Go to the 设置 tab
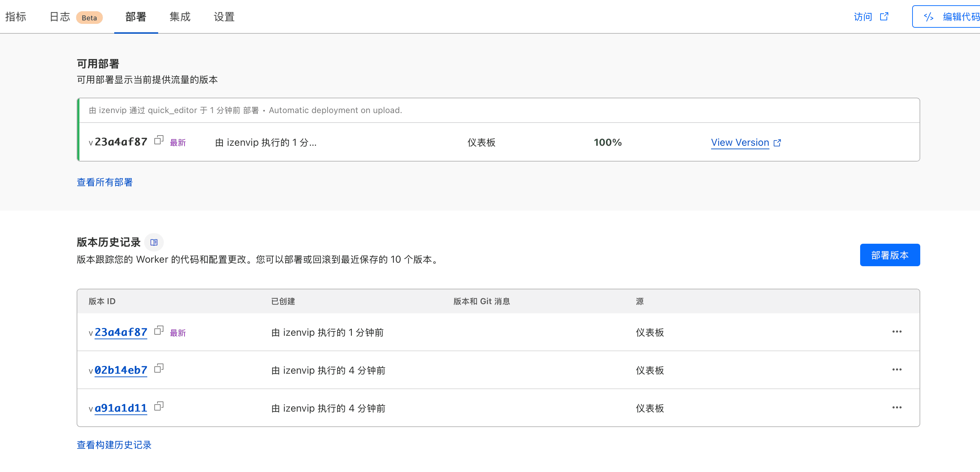The height and width of the screenshot is (472, 980). (x=224, y=17)
